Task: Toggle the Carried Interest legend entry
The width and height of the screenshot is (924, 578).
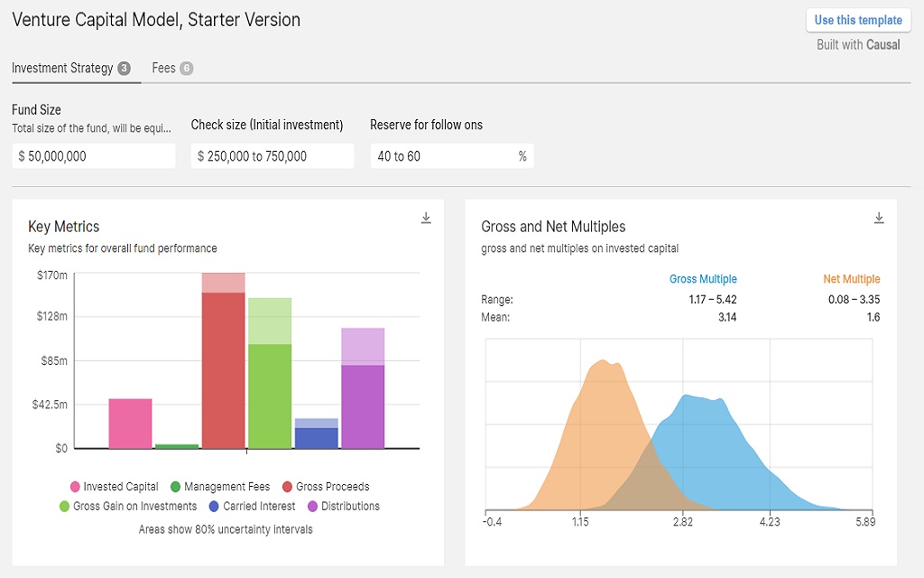Action: click(x=253, y=506)
